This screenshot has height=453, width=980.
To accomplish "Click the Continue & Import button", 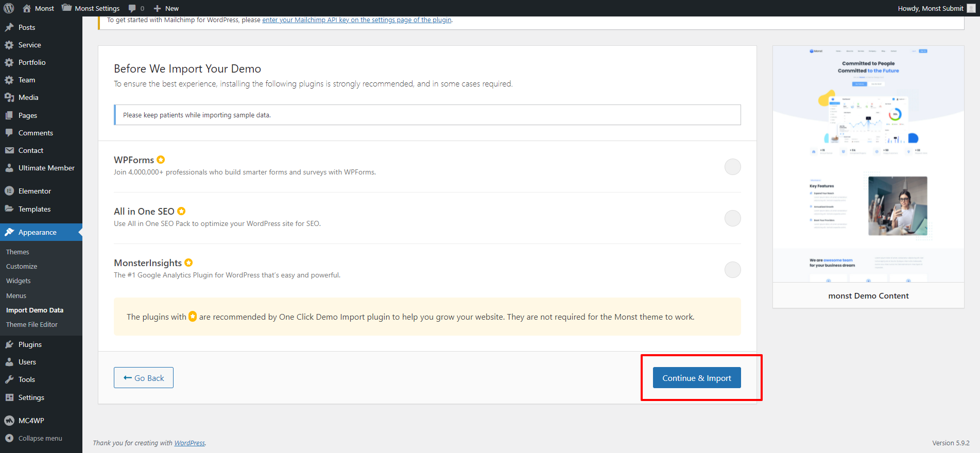I will (696, 378).
